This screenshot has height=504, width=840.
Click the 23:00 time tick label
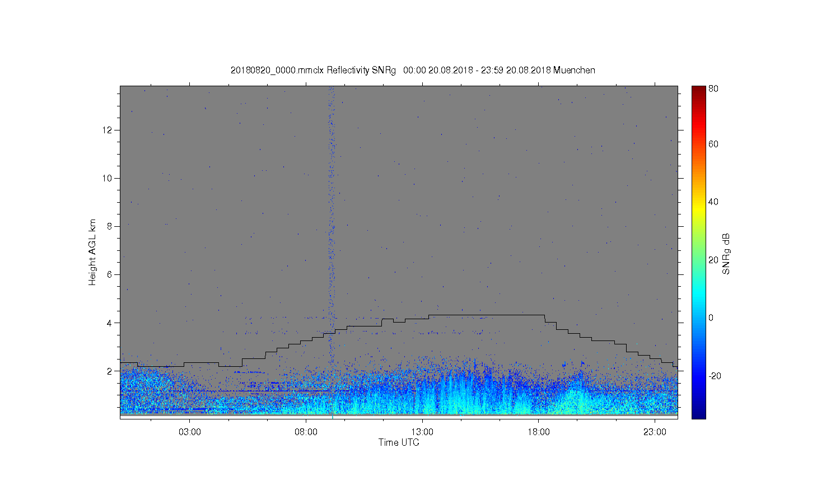tap(655, 432)
